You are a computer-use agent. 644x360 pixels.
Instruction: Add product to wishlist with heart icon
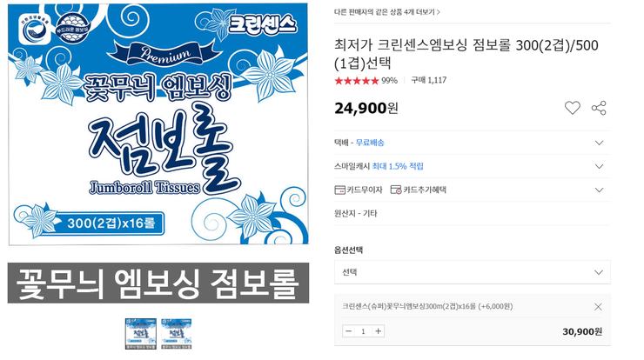(x=572, y=108)
